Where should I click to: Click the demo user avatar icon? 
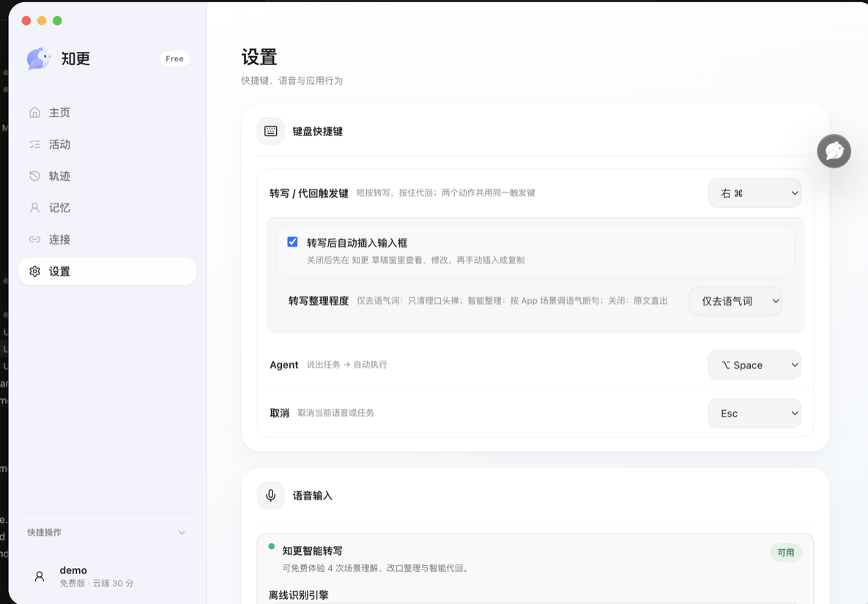pyautogui.click(x=40, y=576)
